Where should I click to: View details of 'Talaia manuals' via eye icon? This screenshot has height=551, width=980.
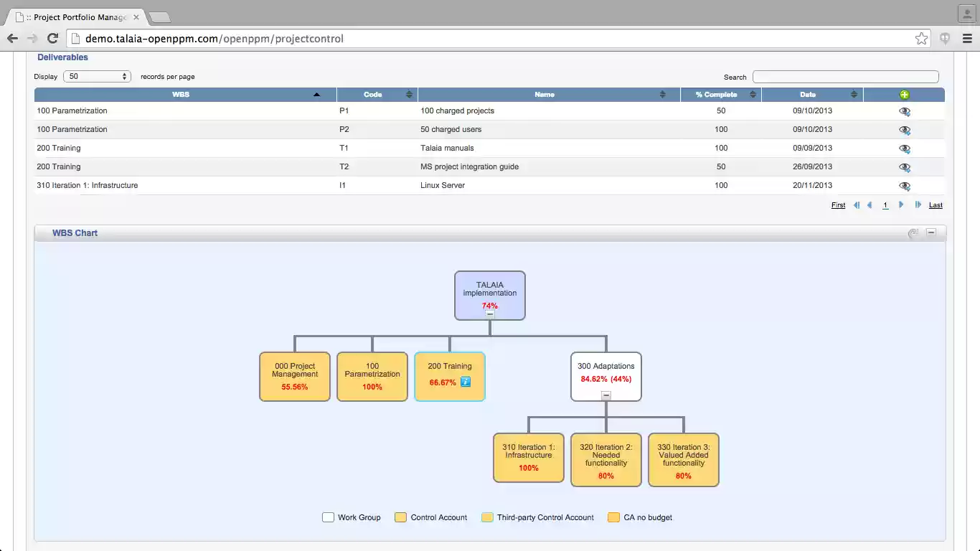click(x=904, y=149)
